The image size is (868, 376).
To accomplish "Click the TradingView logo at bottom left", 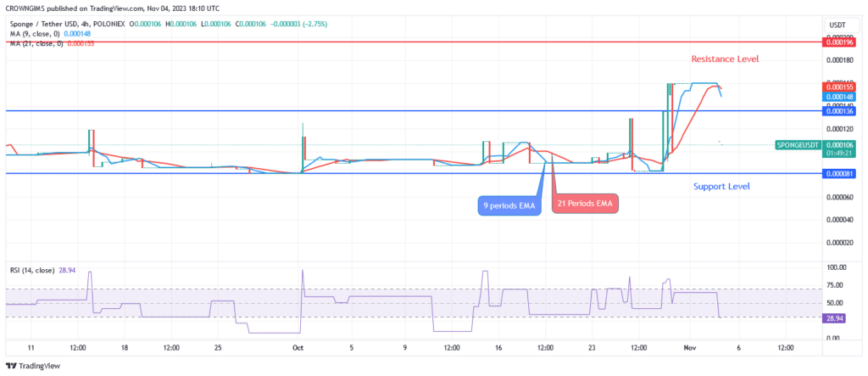I will point(33,366).
